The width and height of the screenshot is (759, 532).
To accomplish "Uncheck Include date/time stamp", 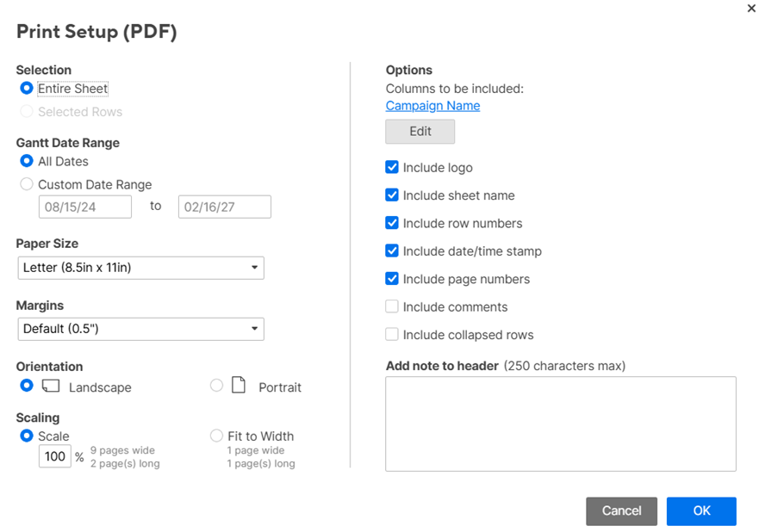I will coord(392,251).
